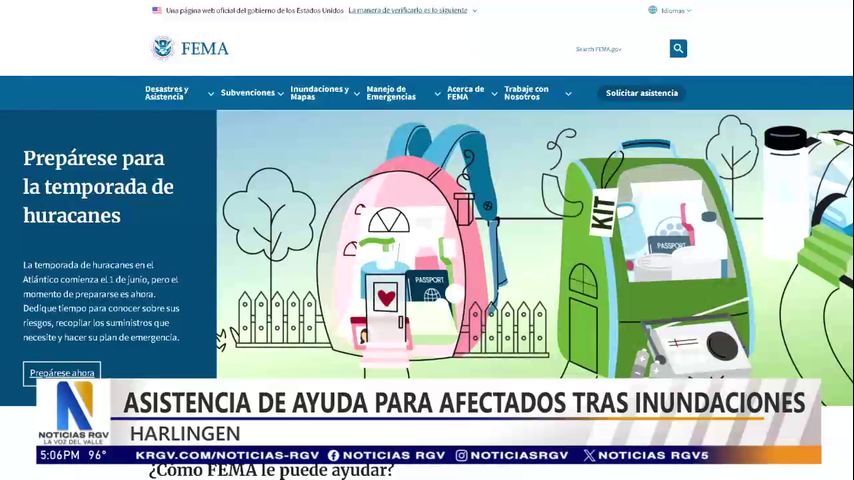Image resolution: width=854 pixels, height=480 pixels.
Task: Click the Prepárese ahora button
Action: click(62, 373)
